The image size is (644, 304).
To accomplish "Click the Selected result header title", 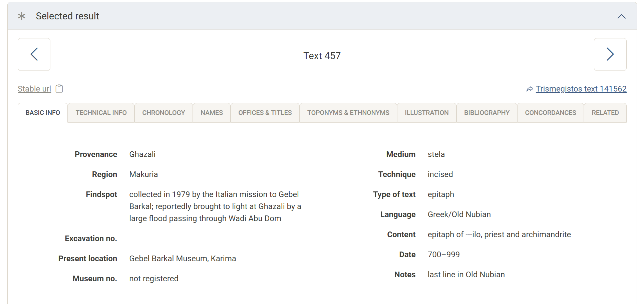I will 67,16.
